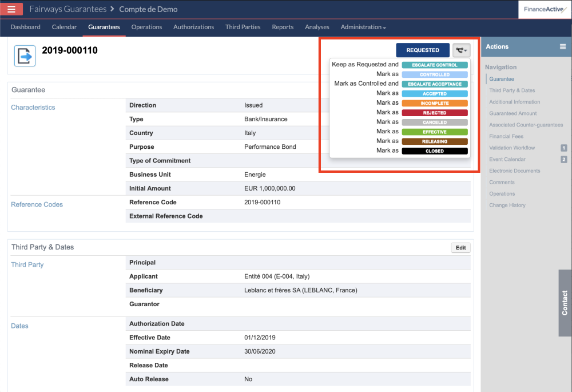This screenshot has height=392, width=572.
Task: Click the Characteristics section link
Action: 33,108
